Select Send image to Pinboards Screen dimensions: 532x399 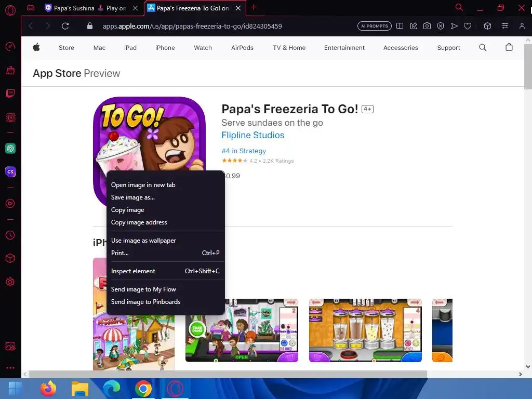pos(165,302)
